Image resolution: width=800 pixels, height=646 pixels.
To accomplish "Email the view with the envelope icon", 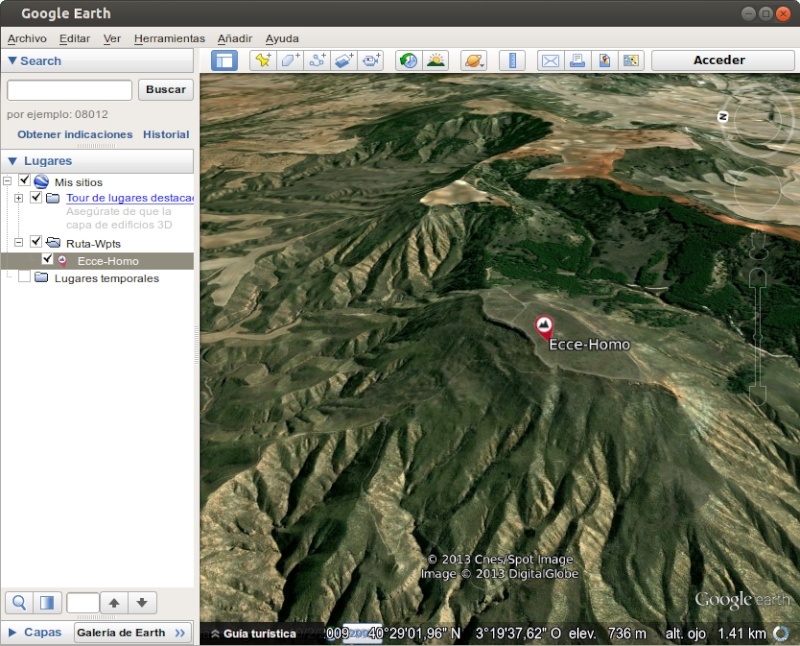I will tap(550, 61).
